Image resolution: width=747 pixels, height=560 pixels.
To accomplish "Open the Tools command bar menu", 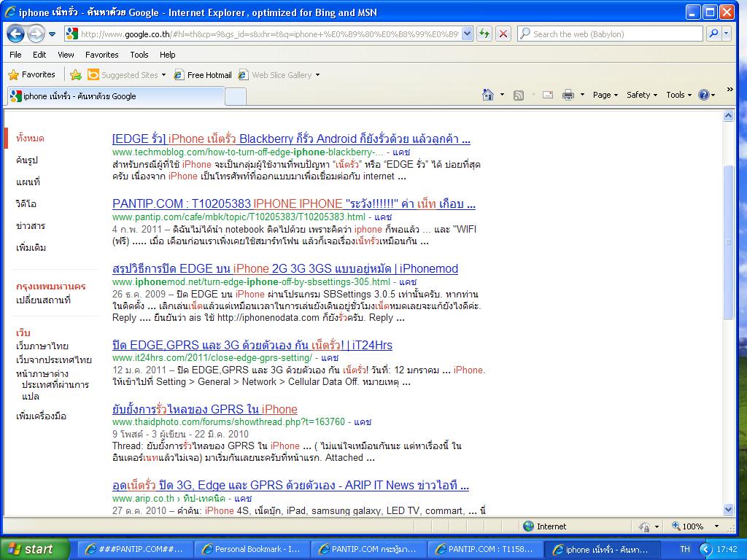I will [678, 95].
